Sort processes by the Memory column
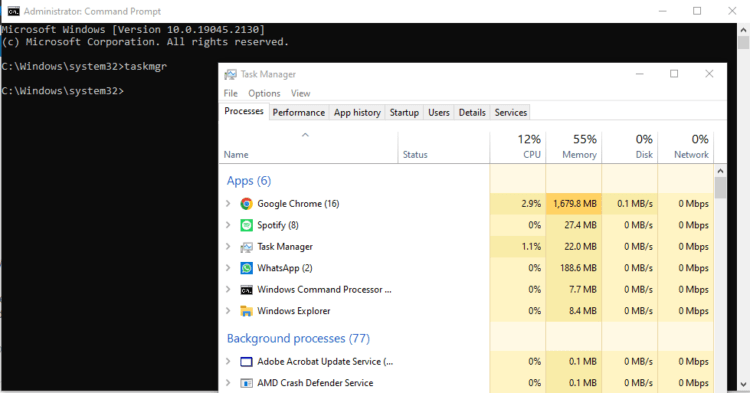The width and height of the screenshot is (750, 393). [574, 147]
